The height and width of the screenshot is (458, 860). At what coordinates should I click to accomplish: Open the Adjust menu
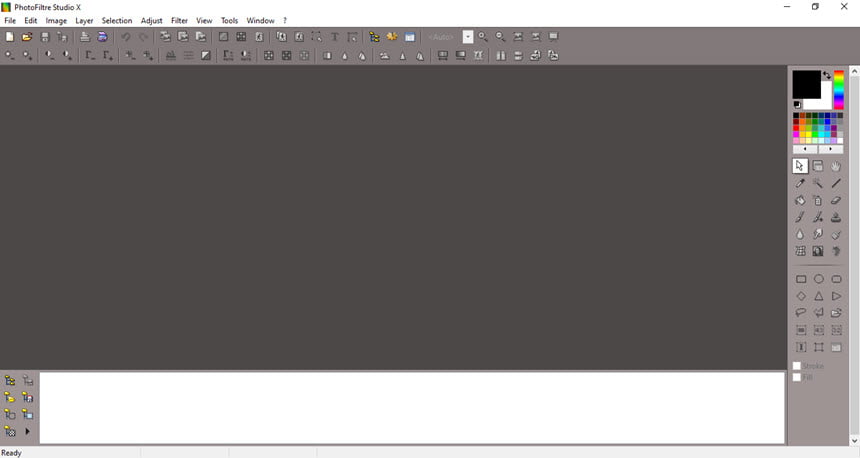151,20
